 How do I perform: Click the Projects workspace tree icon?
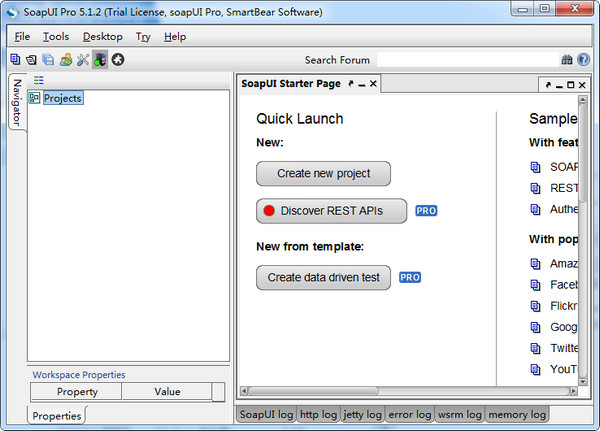click(x=34, y=98)
